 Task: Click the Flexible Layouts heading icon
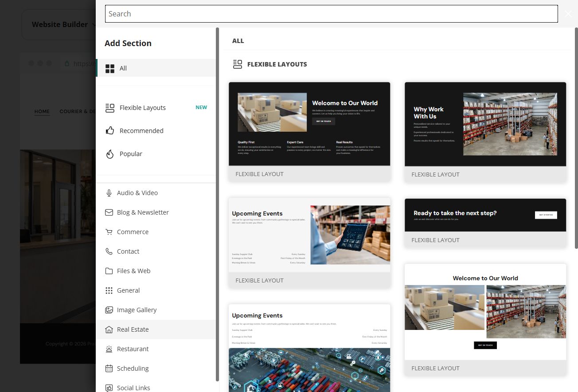point(238,64)
